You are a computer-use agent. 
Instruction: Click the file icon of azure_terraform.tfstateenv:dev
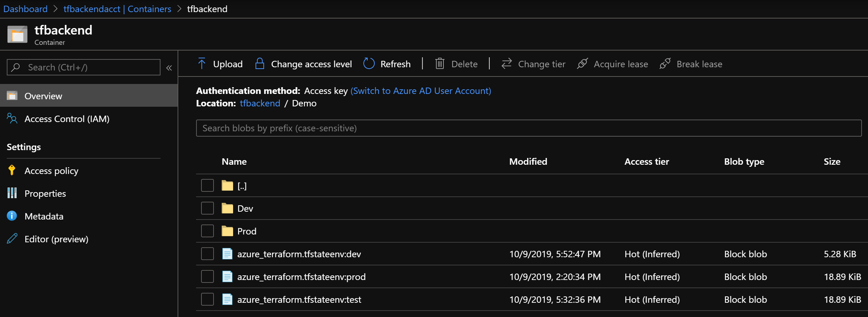tap(227, 254)
